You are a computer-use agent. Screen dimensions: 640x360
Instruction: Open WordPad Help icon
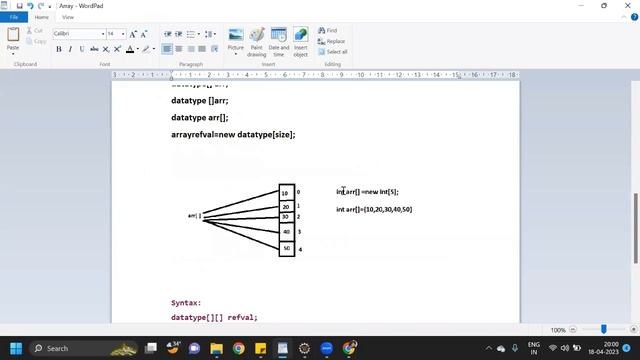point(634,17)
